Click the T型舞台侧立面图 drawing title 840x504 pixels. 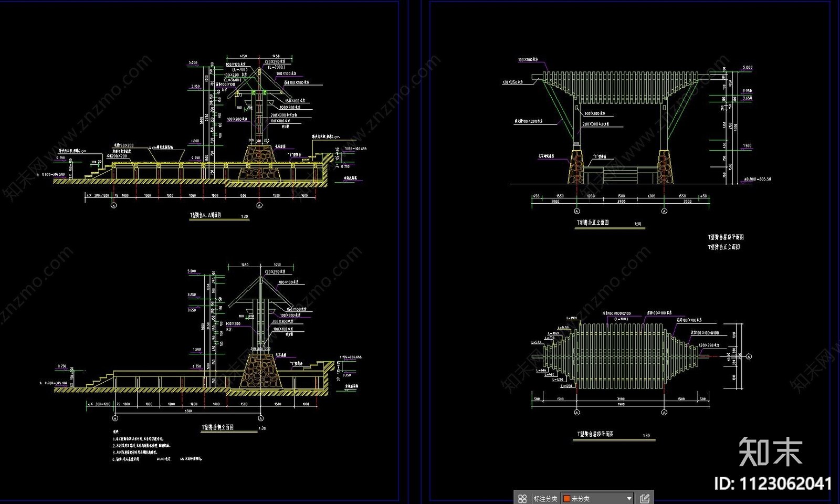217,427
